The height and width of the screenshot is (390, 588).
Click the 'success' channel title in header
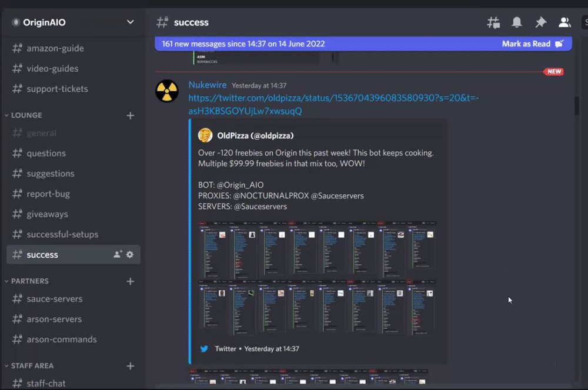(191, 22)
